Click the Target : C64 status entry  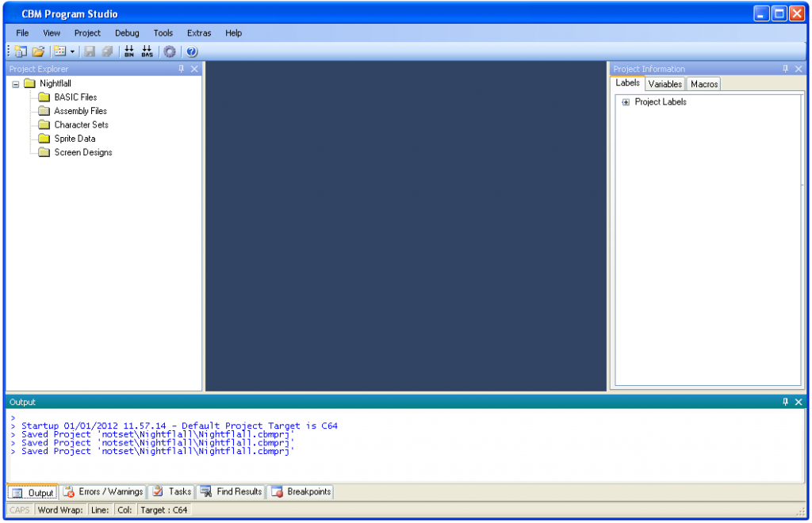(x=163, y=510)
